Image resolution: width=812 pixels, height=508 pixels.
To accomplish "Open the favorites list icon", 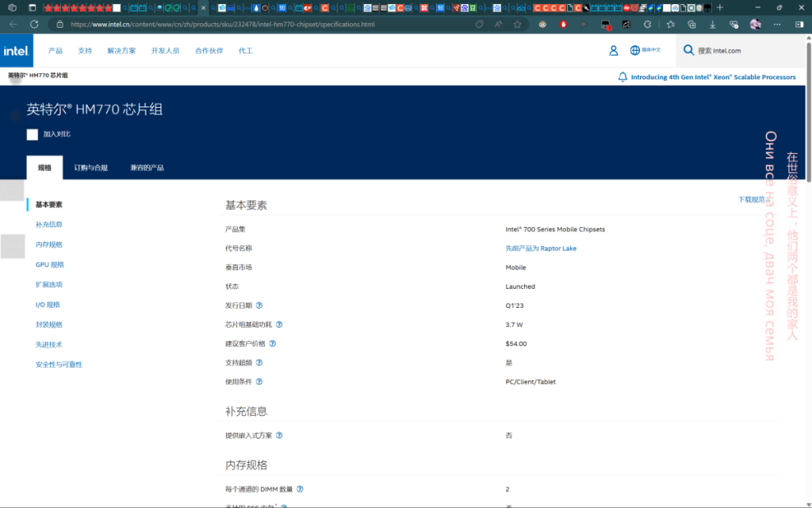I will (x=671, y=25).
